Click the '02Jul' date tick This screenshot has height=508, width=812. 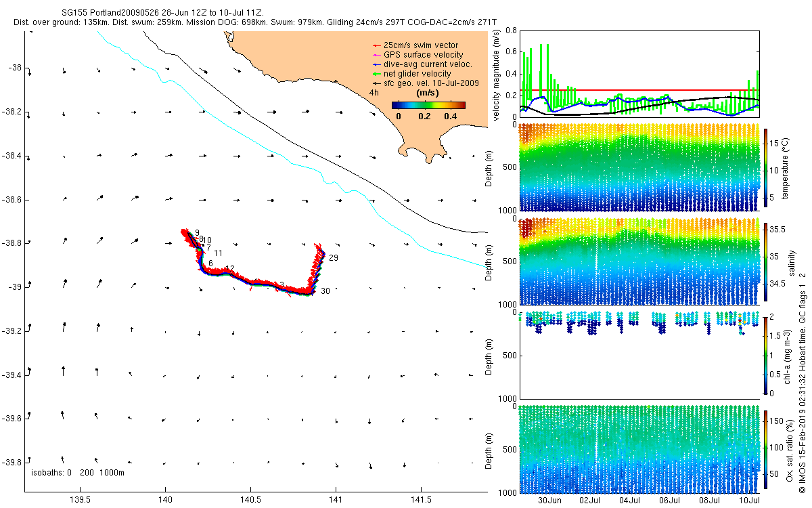589,501
